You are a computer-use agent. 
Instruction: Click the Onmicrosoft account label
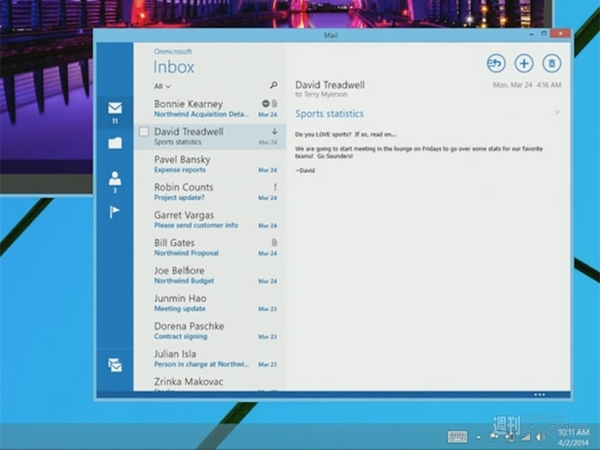point(173,51)
